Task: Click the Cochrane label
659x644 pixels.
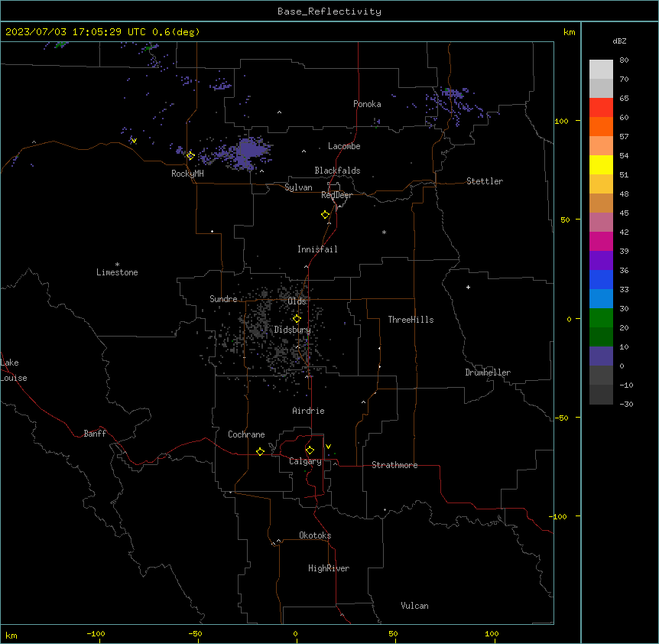Action: click(x=246, y=434)
